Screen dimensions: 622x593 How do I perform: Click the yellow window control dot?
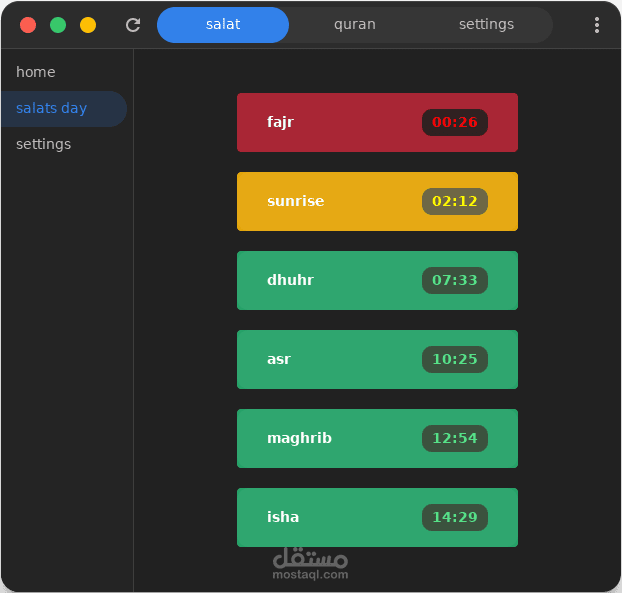88,25
